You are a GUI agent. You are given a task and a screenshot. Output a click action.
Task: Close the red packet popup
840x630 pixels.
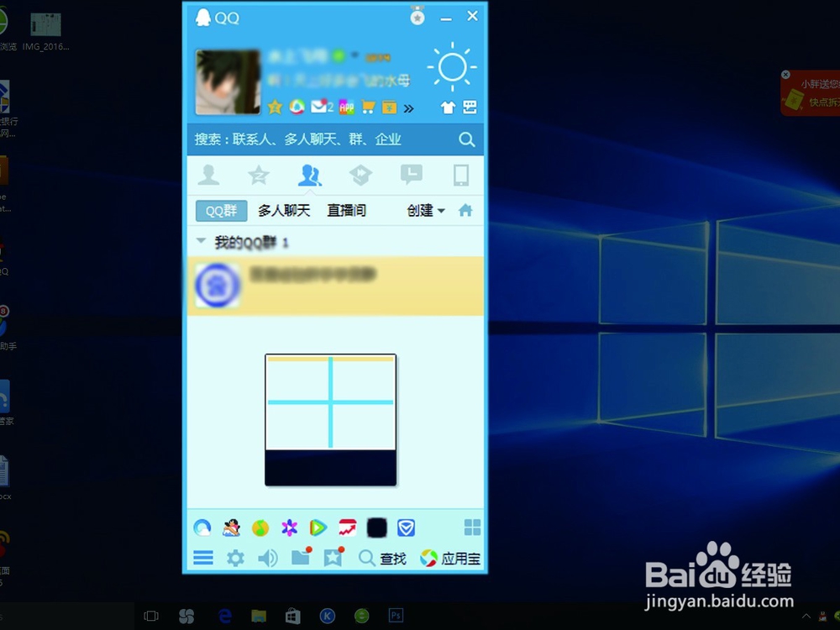point(785,75)
